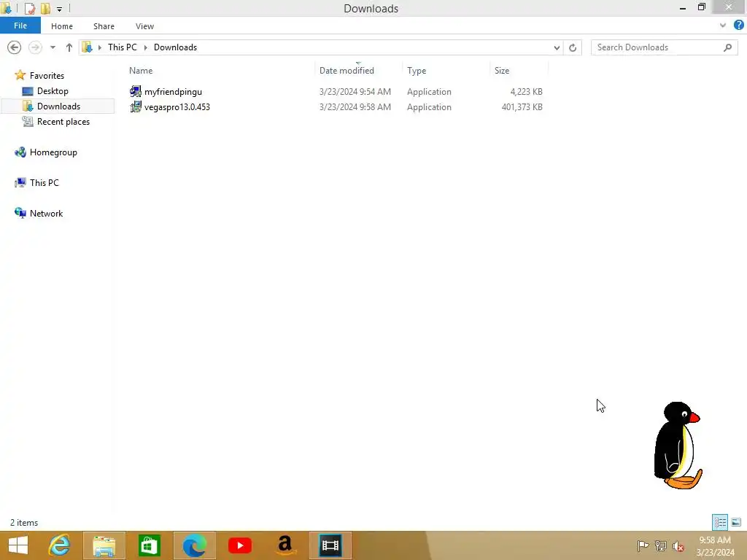Screen dimensions: 747x560
Task: Click the Properties quick access icon
Action: pos(29,8)
